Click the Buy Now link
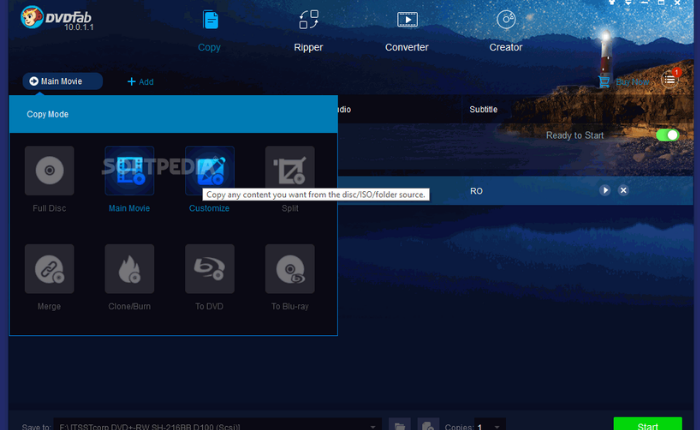 pos(624,82)
